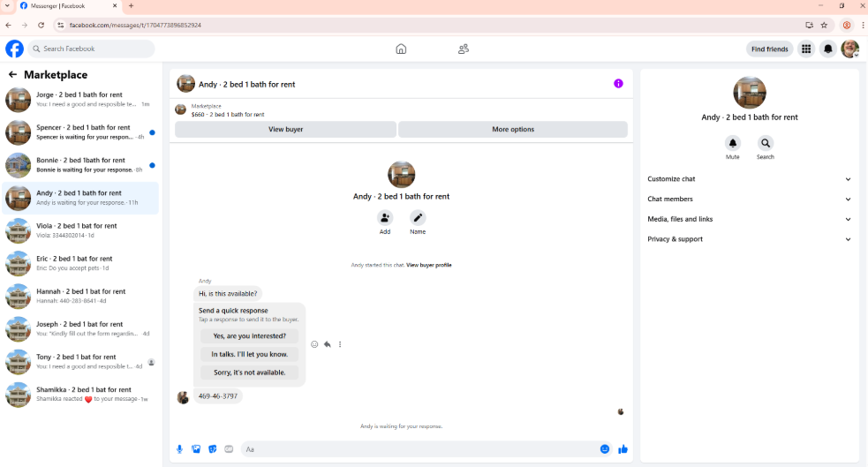Click Find friends button
The image size is (868, 467).
pos(769,49)
